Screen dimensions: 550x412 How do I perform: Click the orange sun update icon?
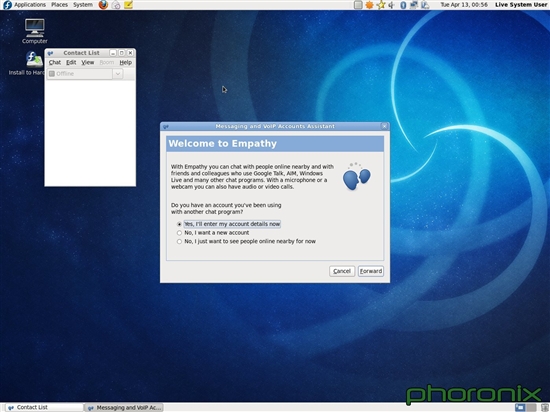(369, 5)
